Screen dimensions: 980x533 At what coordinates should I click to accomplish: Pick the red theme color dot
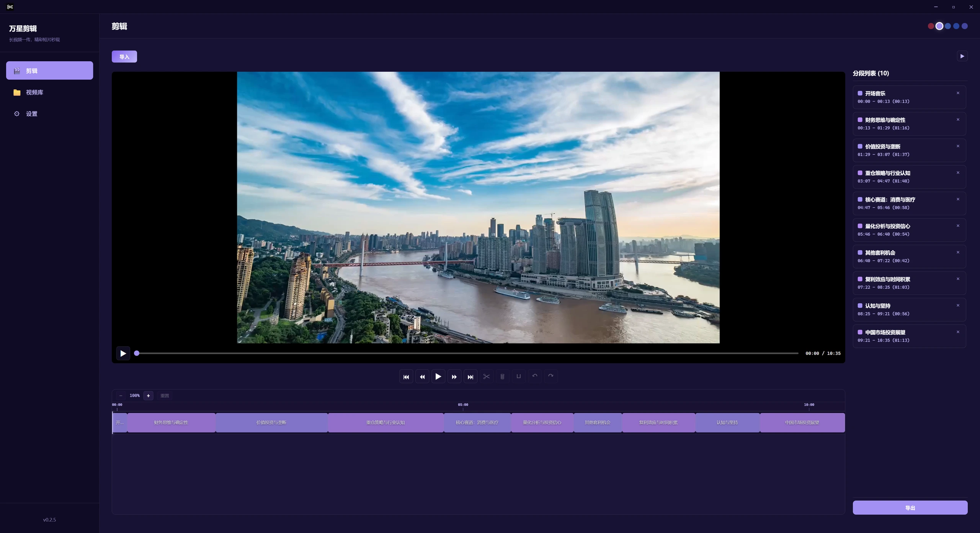point(931,26)
